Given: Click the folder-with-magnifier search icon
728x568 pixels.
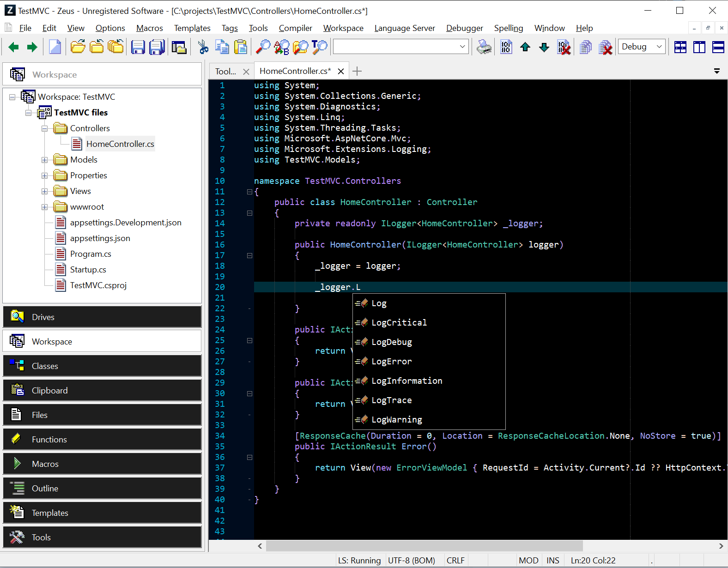Looking at the screenshot, I should tap(301, 47).
